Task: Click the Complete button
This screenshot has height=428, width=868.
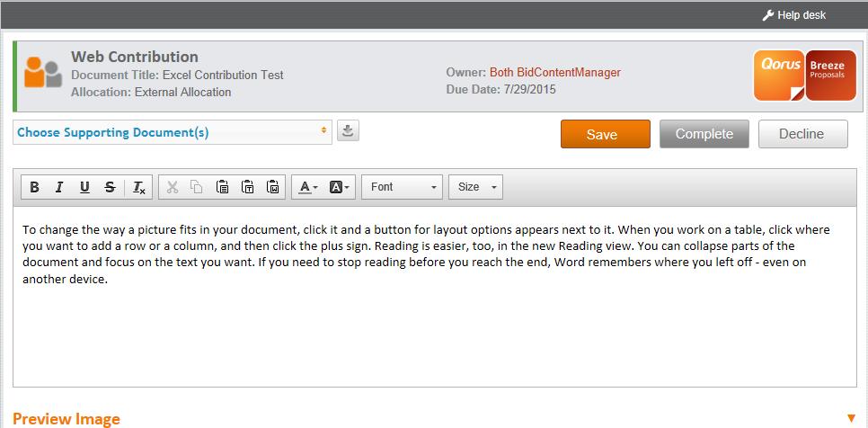Action: click(x=704, y=134)
